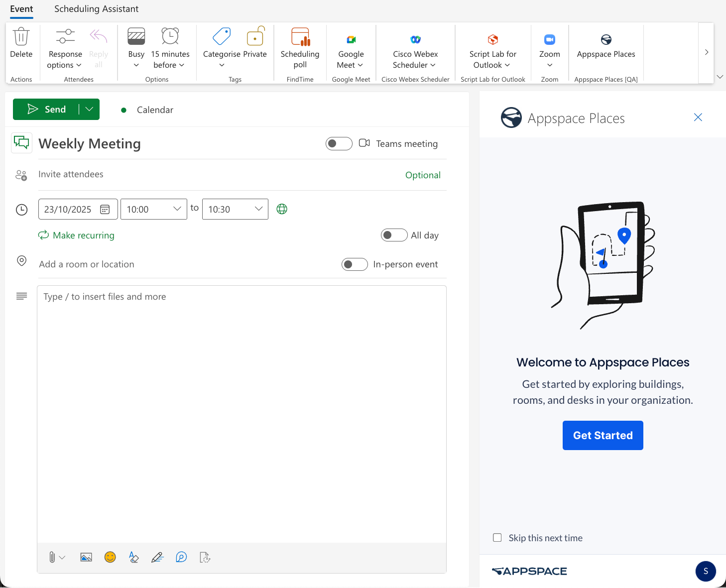Open the 15 minutes before reminder
Viewport: 726px width, 588px height.
(x=170, y=49)
